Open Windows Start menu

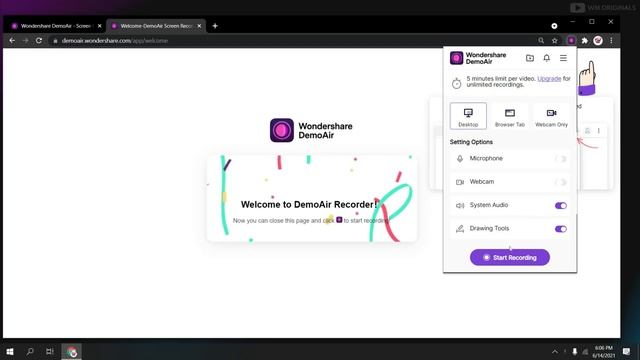point(10,351)
